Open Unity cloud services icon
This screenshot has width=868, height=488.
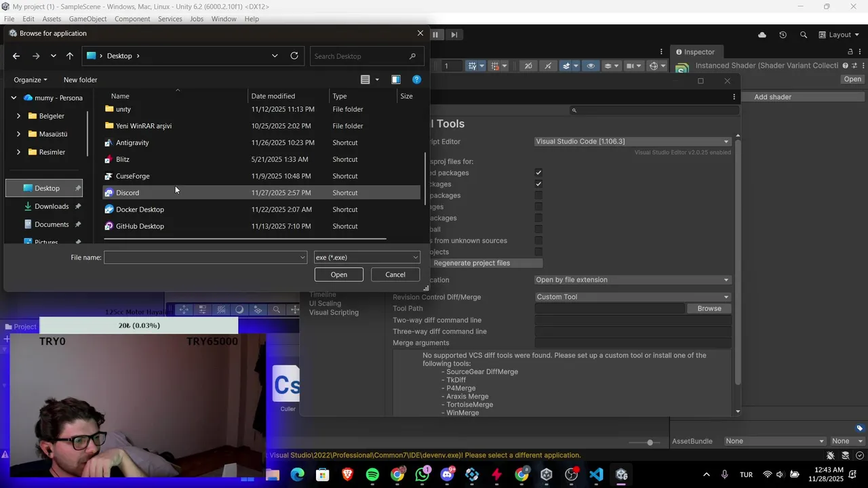[762, 35]
